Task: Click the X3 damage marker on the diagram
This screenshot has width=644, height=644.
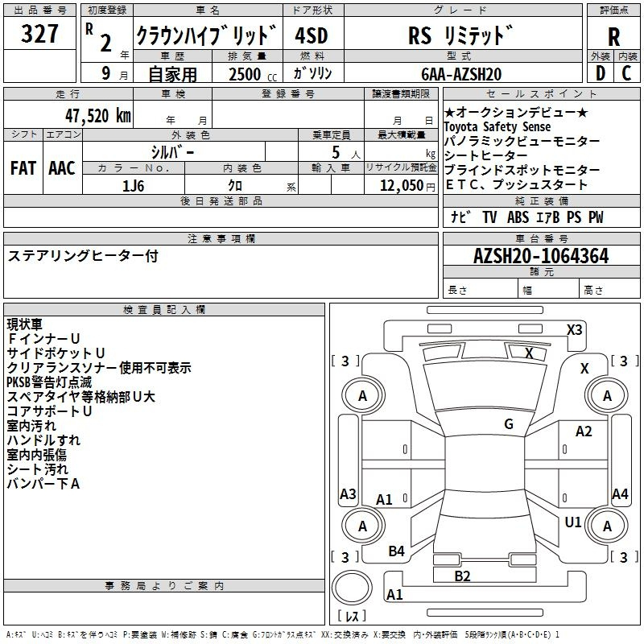Action: (574, 329)
